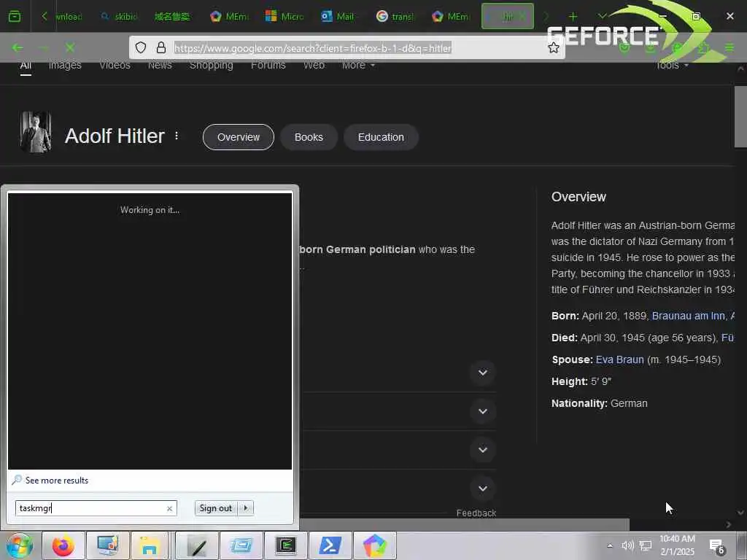
Task: Open PowerShell from the taskbar
Action: point(330,545)
